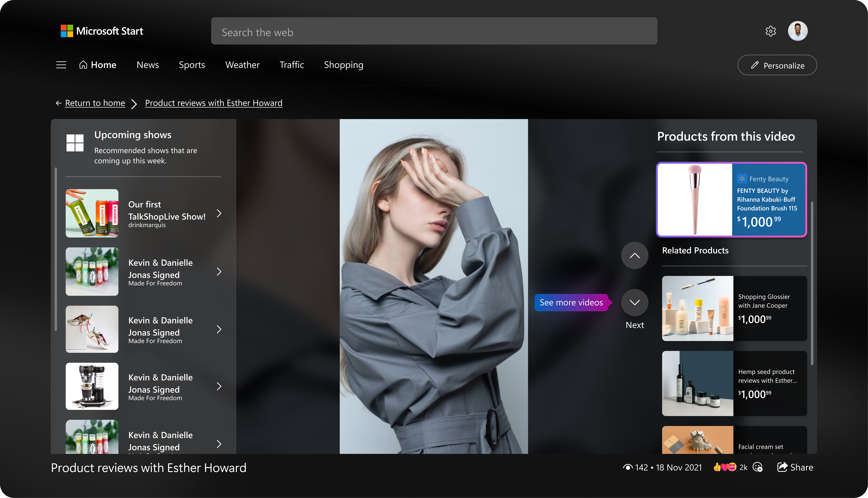Go to previous video with up chevron
The height and width of the screenshot is (498, 868).
tap(635, 255)
